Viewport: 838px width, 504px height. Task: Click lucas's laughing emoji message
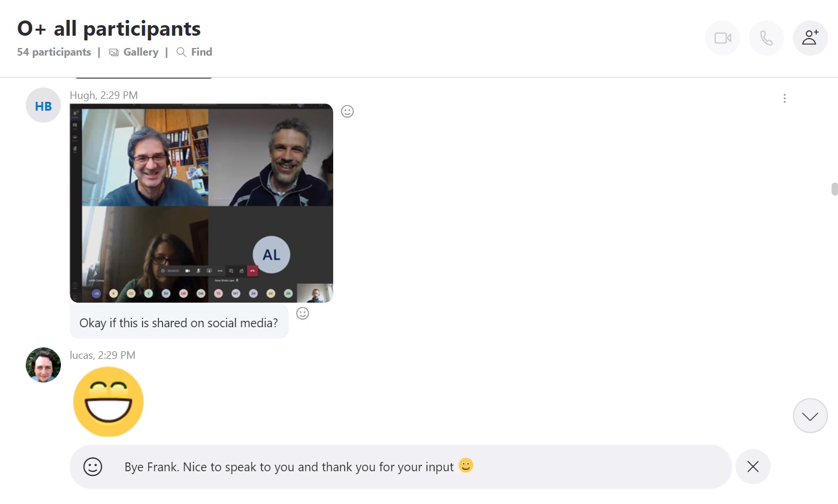108,402
